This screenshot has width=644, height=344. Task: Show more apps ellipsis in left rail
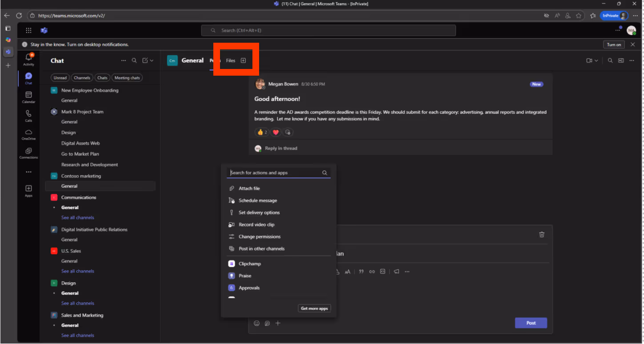click(28, 172)
